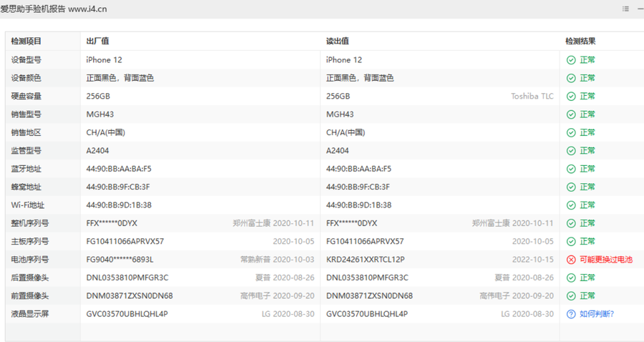Screen dimensions: 644x342
Task: Click the 读出值 column header
Action: 338,41
